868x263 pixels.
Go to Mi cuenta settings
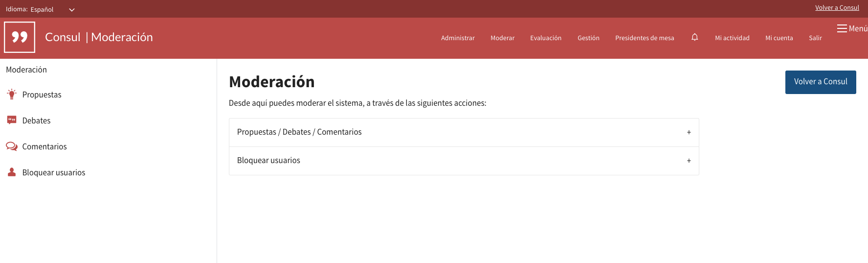point(779,38)
